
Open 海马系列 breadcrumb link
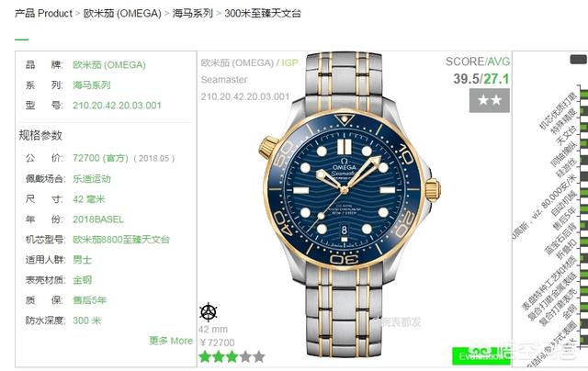coord(192,14)
